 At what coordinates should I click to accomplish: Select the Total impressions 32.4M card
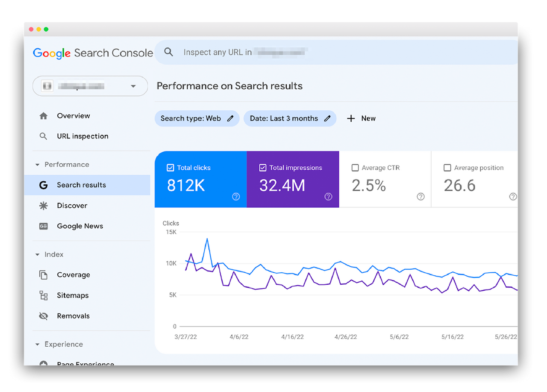click(x=293, y=179)
